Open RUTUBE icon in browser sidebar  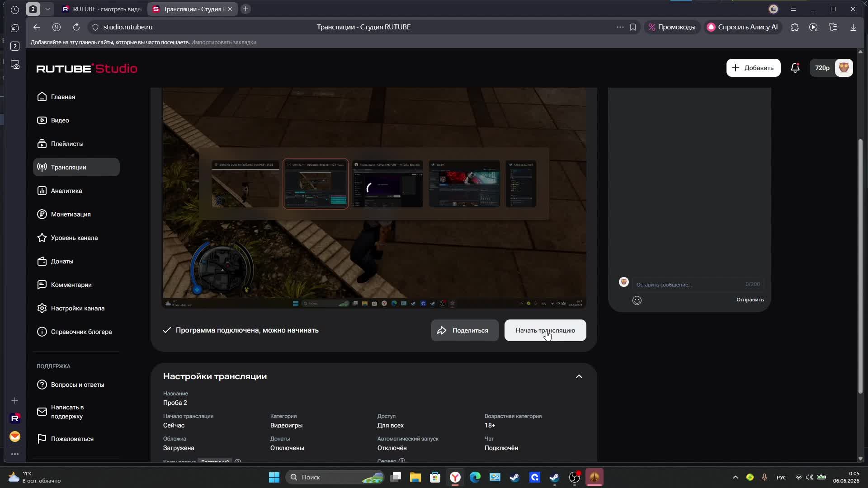tap(15, 418)
